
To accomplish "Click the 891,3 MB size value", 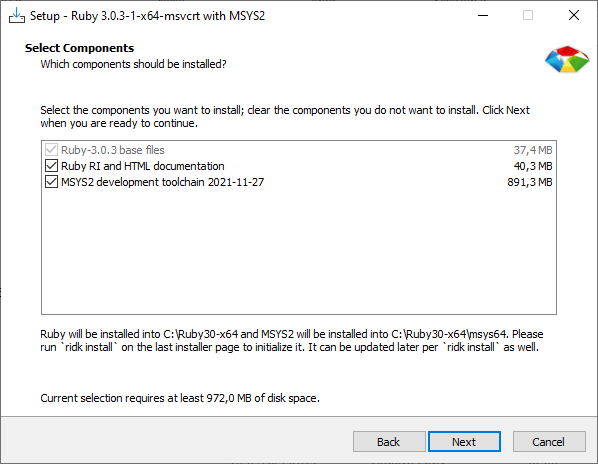I will [530, 182].
